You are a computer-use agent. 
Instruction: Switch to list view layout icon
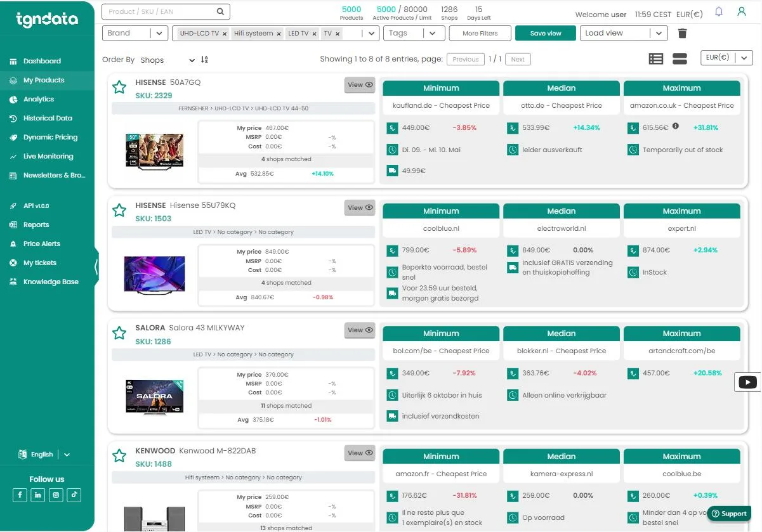[x=656, y=58]
